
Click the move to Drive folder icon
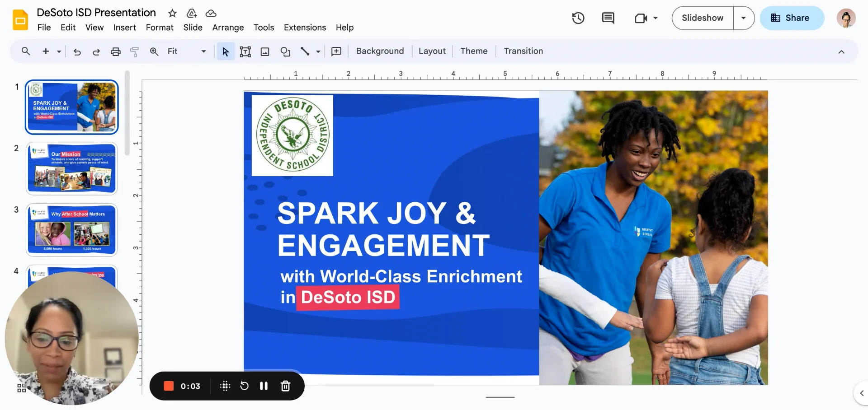[x=192, y=13]
